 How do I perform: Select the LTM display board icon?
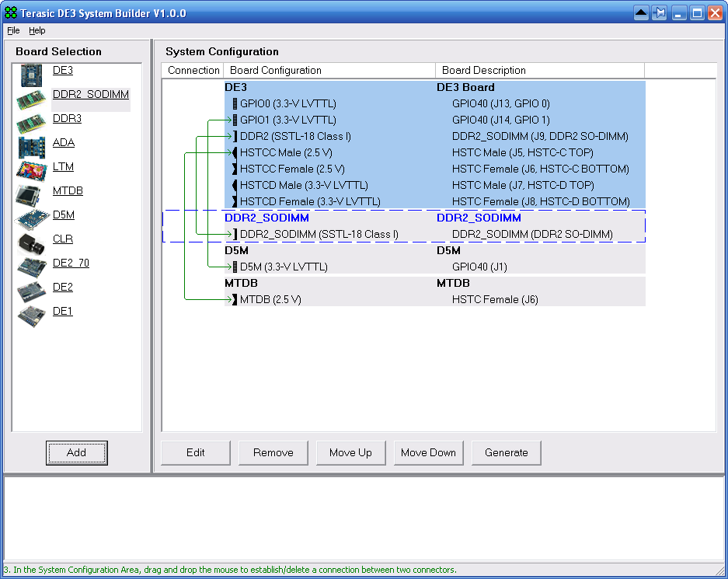coord(32,171)
